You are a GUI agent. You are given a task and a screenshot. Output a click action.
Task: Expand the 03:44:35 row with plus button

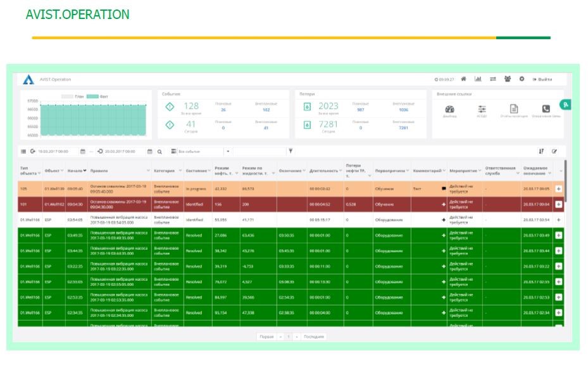[558, 251]
